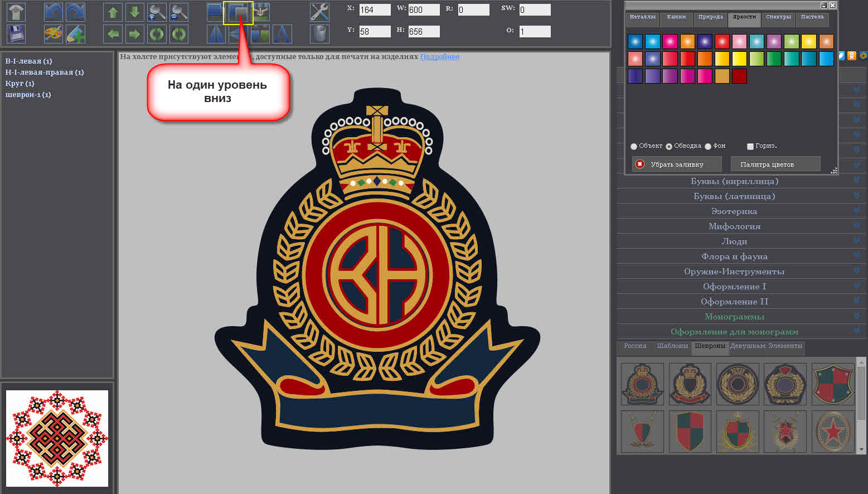Screen dimensions: 868x494
Task: Click the green up arrow icon
Action: pos(113,12)
